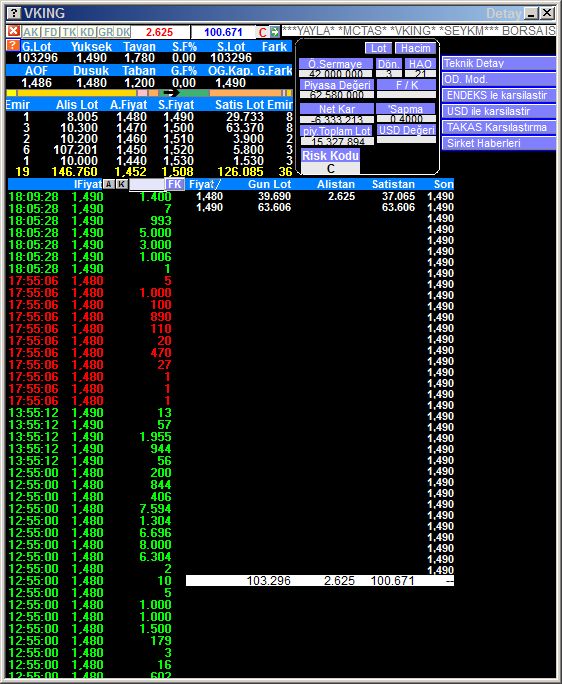Screen dimensions: 562x684
Task: Select the FD toolbar tab
Action: (x=51, y=32)
